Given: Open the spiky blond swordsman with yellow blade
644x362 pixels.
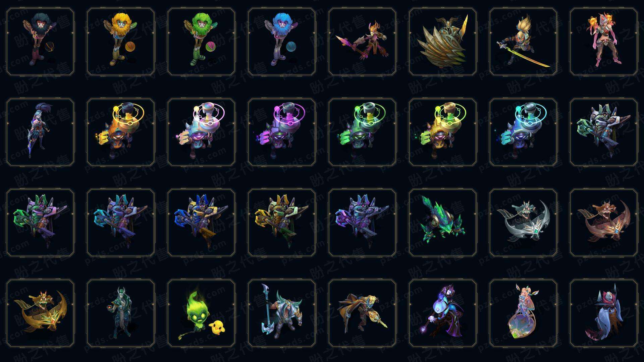Looking at the screenshot, I should pyautogui.click(x=523, y=42).
